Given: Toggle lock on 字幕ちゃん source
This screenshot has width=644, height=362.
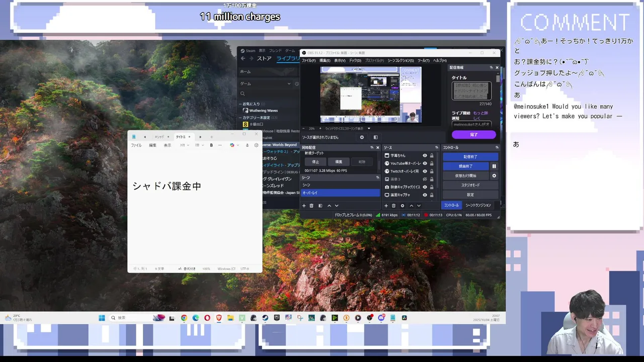Looking at the screenshot, I should [x=432, y=155].
